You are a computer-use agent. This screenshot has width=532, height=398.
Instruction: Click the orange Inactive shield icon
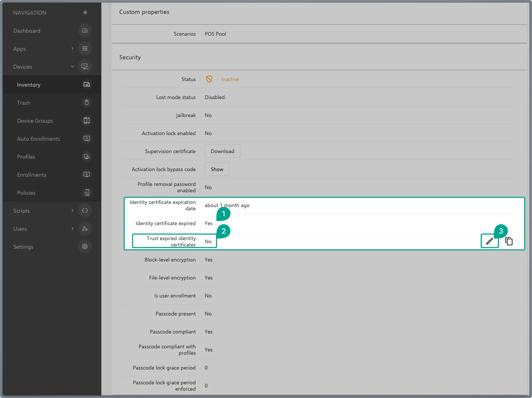(209, 79)
